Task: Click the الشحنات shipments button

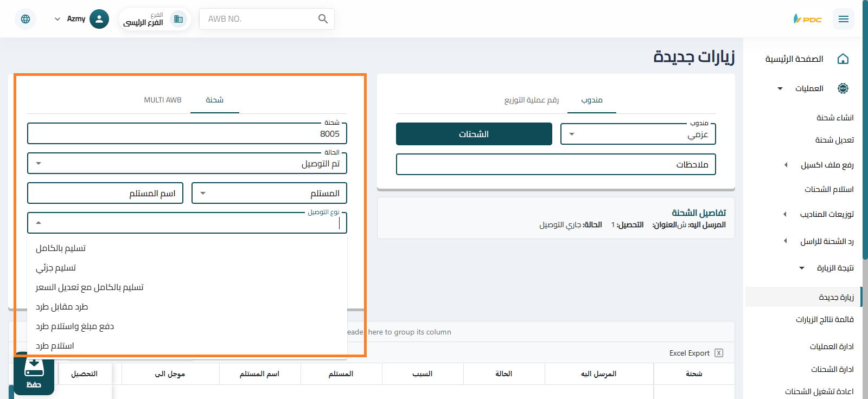Action: coord(474,134)
